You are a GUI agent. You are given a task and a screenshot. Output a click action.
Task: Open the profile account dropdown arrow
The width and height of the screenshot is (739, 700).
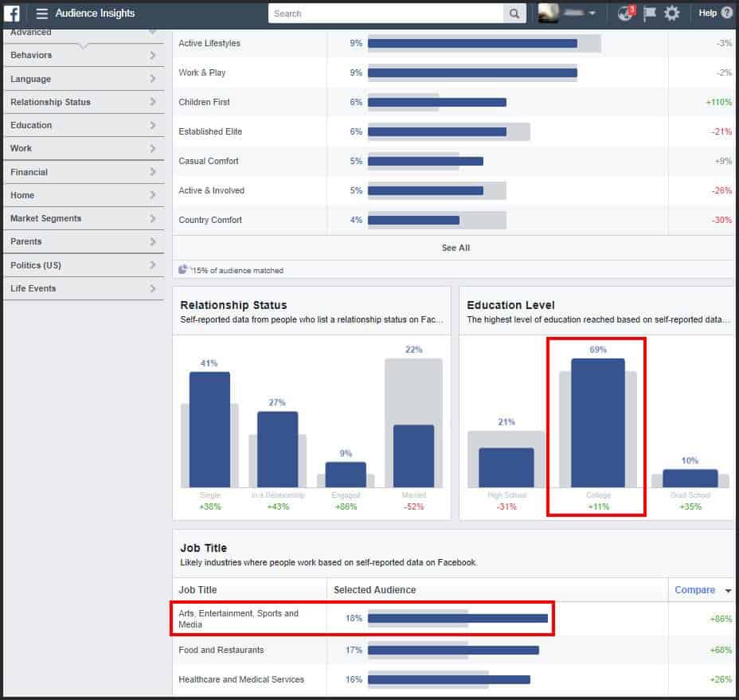[x=594, y=13]
